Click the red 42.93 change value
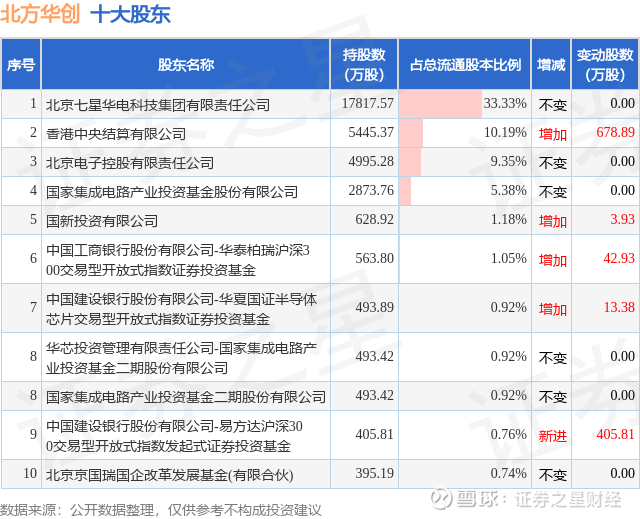This screenshot has height=519, width=640. click(619, 258)
